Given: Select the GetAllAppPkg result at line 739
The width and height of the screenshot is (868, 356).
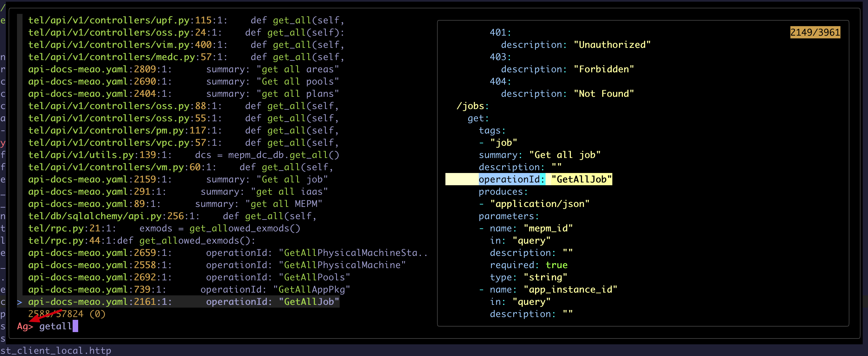Looking at the screenshot, I should (x=189, y=289).
